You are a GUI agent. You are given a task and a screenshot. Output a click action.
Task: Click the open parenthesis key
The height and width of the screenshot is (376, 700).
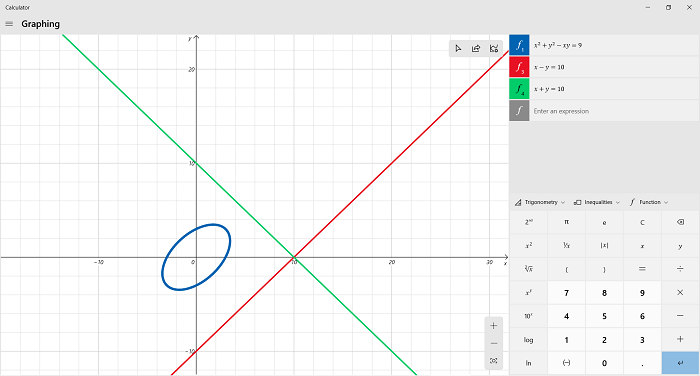tap(566, 269)
